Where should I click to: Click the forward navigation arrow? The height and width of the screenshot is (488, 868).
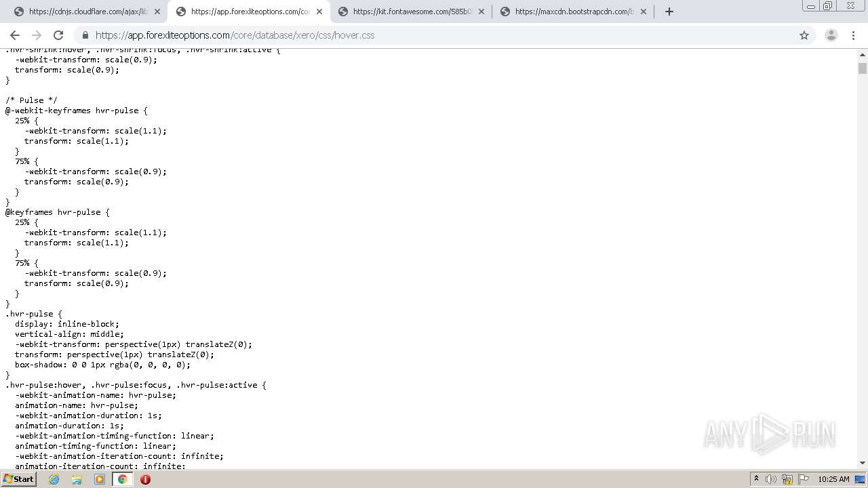37,35
